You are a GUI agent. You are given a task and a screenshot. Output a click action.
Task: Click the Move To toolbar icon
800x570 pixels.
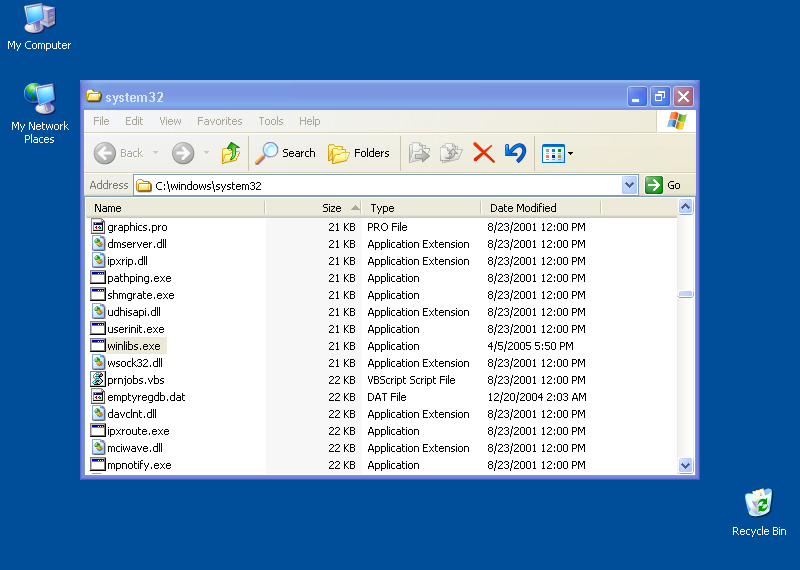coord(419,153)
